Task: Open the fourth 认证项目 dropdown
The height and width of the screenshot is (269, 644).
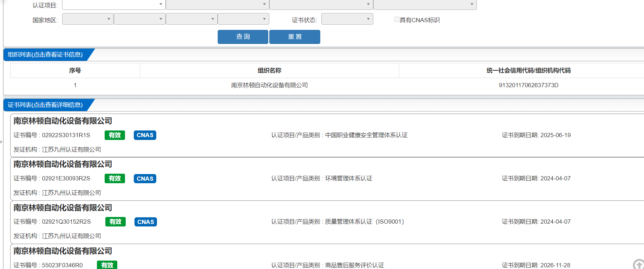Action: click(x=425, y=5)
